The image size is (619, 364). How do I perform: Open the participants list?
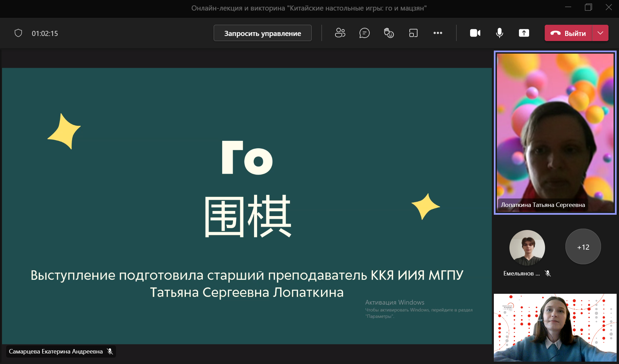tap(340, 33)
